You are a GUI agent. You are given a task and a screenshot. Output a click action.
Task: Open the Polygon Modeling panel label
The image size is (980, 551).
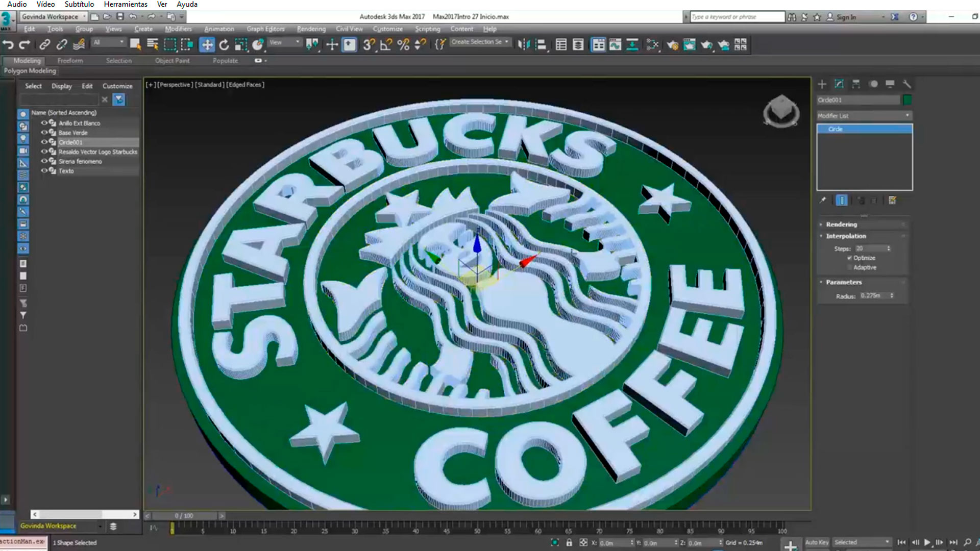[30, 71]
